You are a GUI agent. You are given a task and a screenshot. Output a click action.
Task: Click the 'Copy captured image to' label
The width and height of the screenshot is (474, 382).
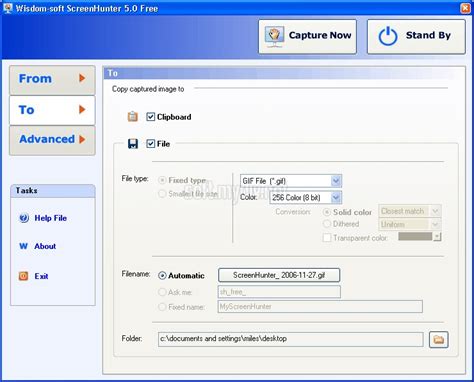click(148, 89)
